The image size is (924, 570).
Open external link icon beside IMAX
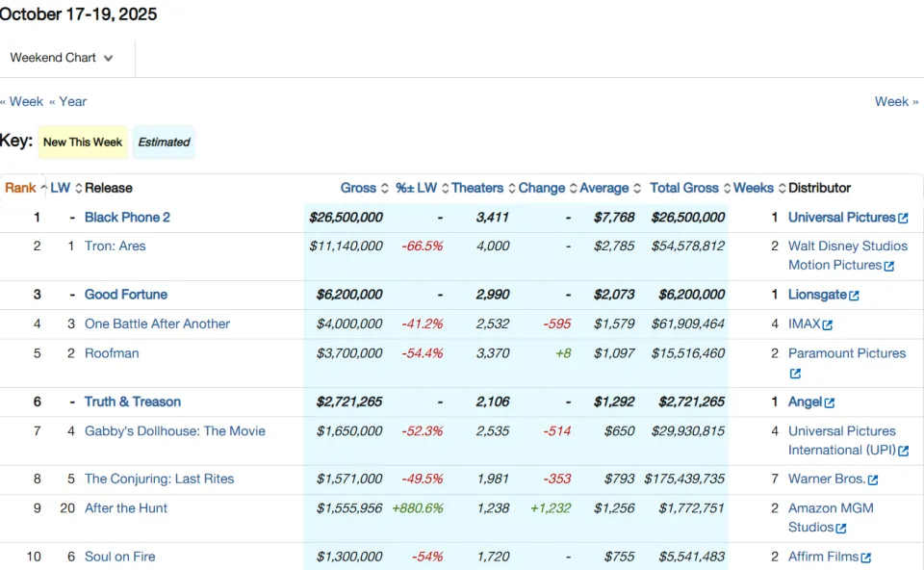click(828, 324)
